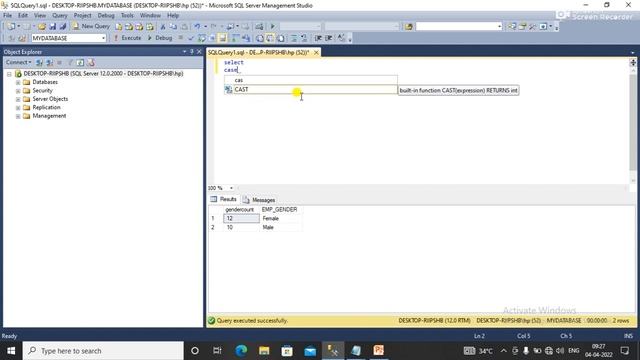Open Microsoft Edge from taskbar
The height and width of the screenshot is (360, 640).
pos(241,351)
